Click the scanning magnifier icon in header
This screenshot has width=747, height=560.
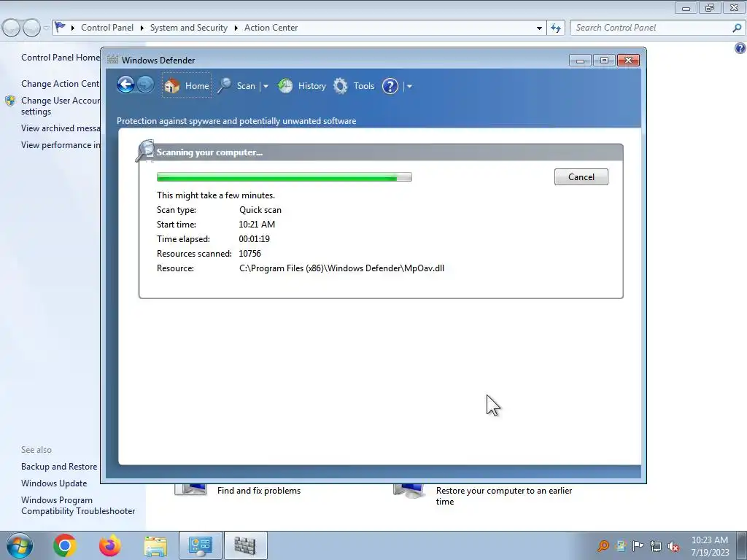click(x=145, y=150)
